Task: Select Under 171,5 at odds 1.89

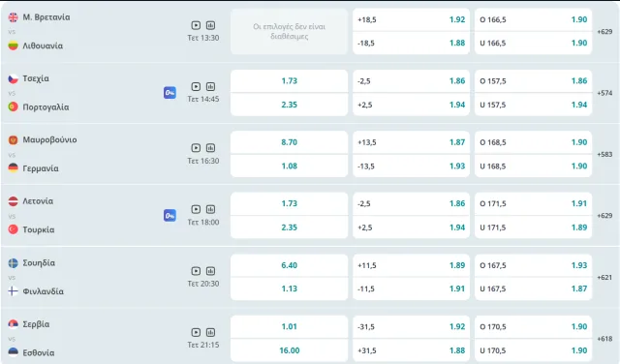Action: (533, 227)
